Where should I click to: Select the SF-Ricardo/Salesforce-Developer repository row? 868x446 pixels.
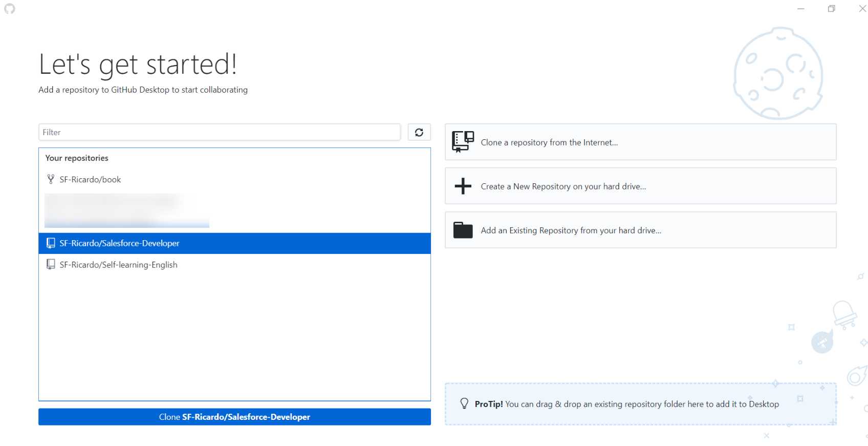[x=234, y=243]
